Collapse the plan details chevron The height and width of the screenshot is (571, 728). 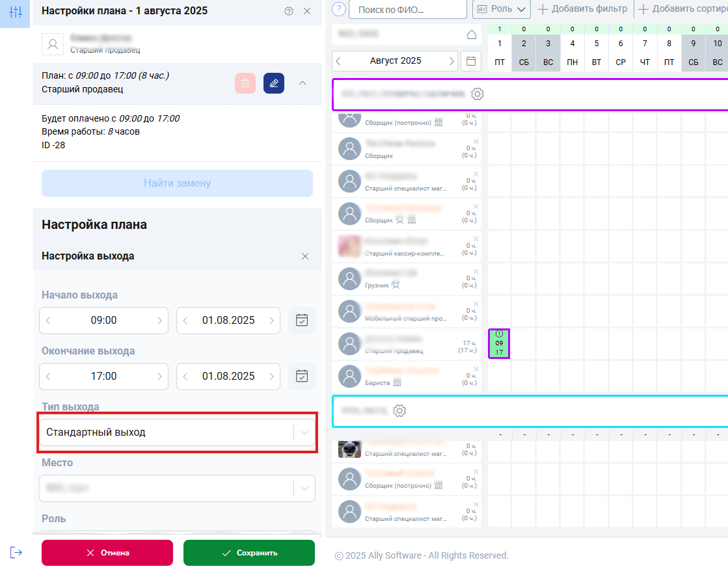(x=302, y=83)
